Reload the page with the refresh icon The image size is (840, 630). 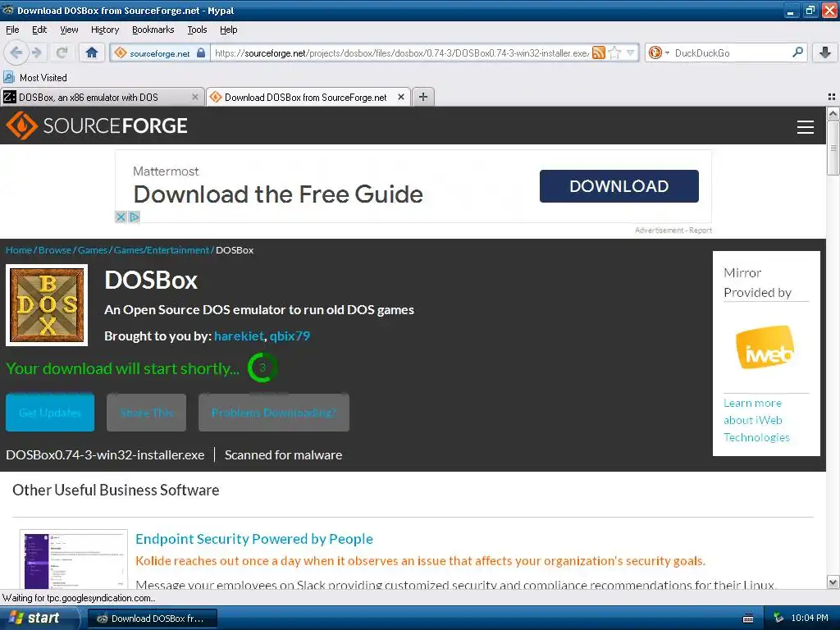pyautogui.click(x=62, y=52)
